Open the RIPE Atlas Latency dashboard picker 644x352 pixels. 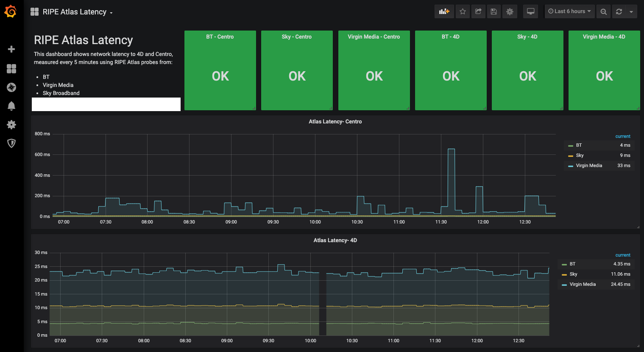74,12
